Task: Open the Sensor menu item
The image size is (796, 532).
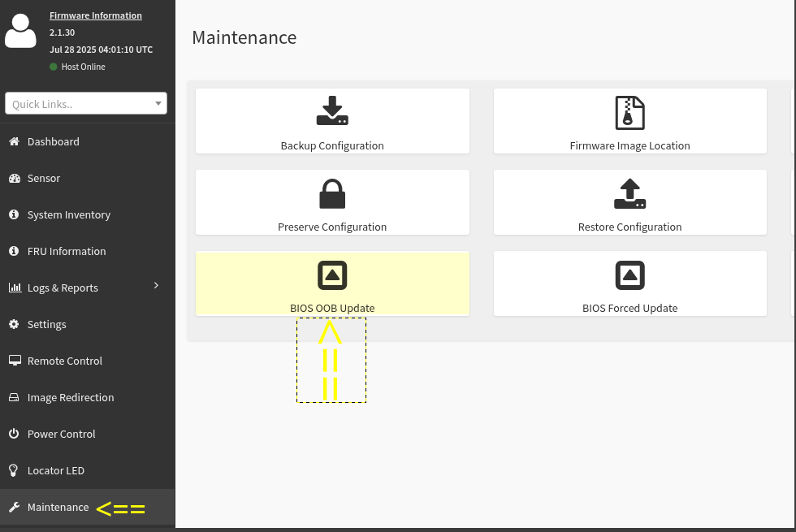Action: point(44,178)
